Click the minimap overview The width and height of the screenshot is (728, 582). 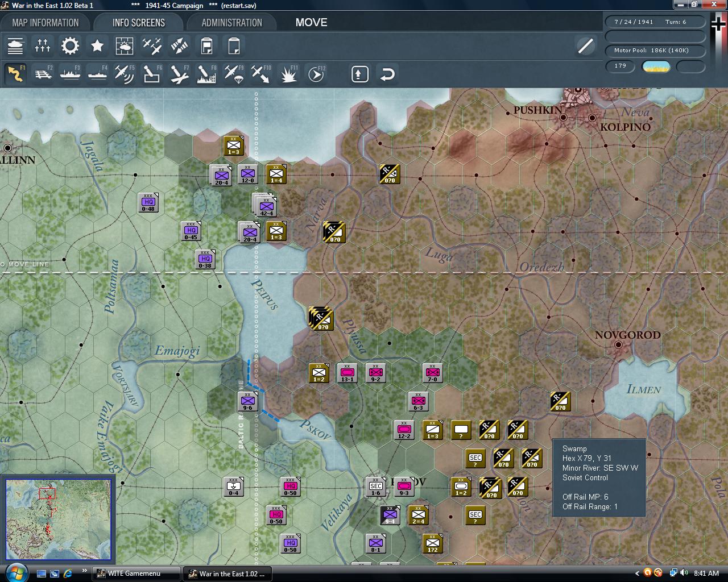tap(59, 521)
